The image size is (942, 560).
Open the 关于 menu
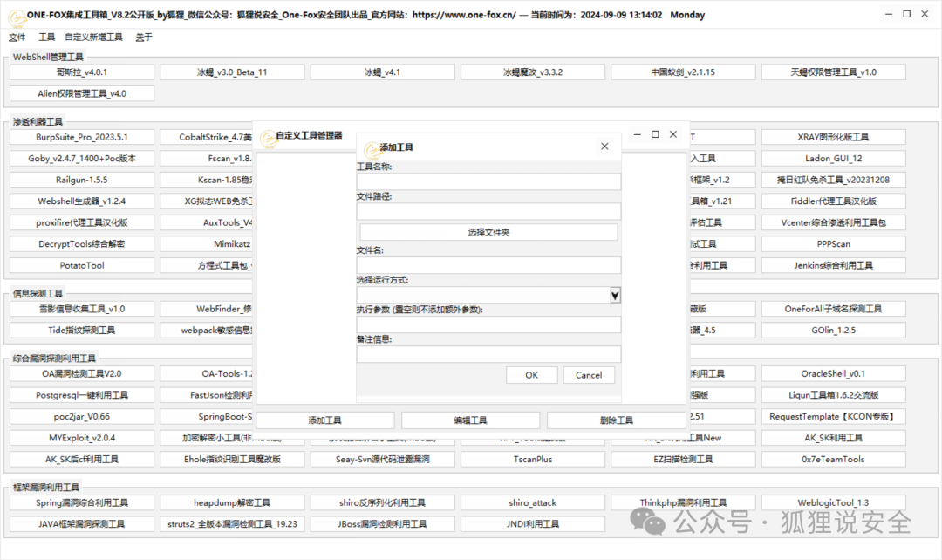(x=144, y=38)
